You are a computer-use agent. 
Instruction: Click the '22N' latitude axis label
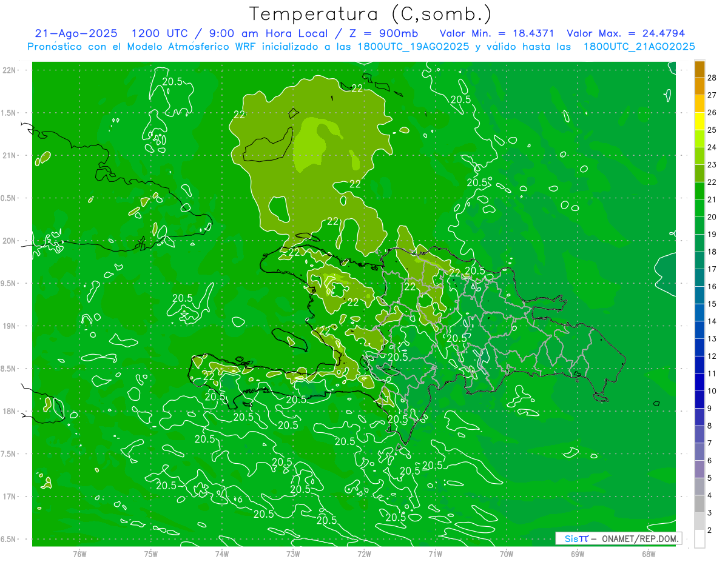click(10, 70)
